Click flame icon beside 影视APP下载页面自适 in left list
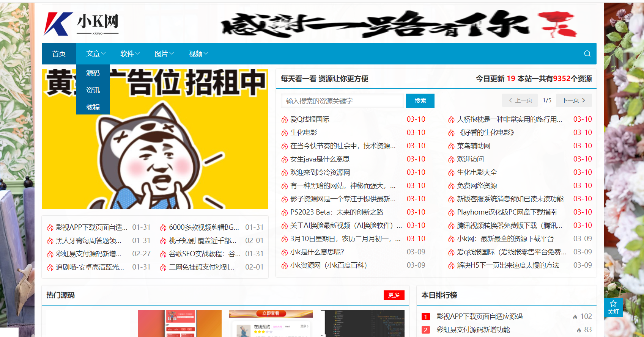The image size is (644, 337). 50,228
